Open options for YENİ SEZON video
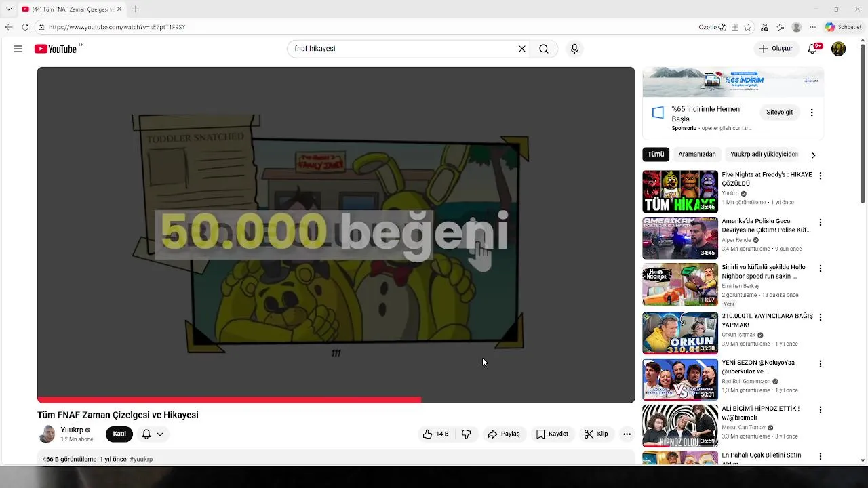Image resolution: width=868 pixels, height=488 pixels. pos(821,364)
